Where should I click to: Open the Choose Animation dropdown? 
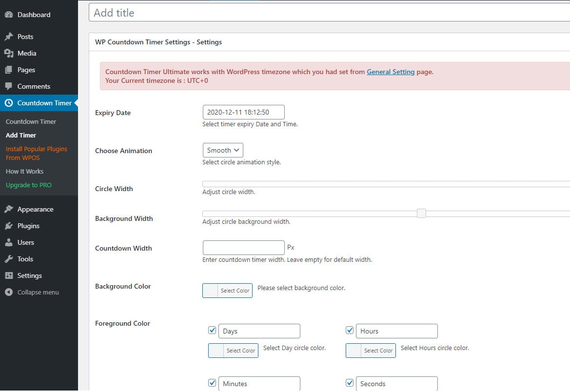(x=222, y=150)
